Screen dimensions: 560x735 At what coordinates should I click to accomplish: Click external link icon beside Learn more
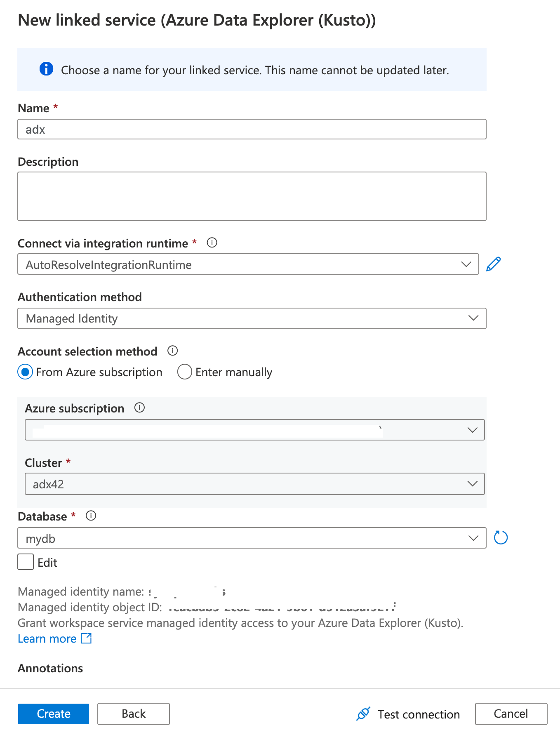[86, 638]
